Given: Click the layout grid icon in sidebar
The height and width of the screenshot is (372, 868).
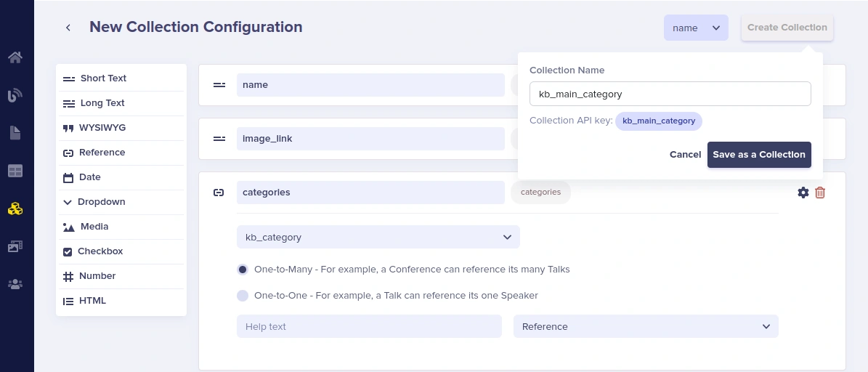Looking at the screenshot, I should (15, 171).
